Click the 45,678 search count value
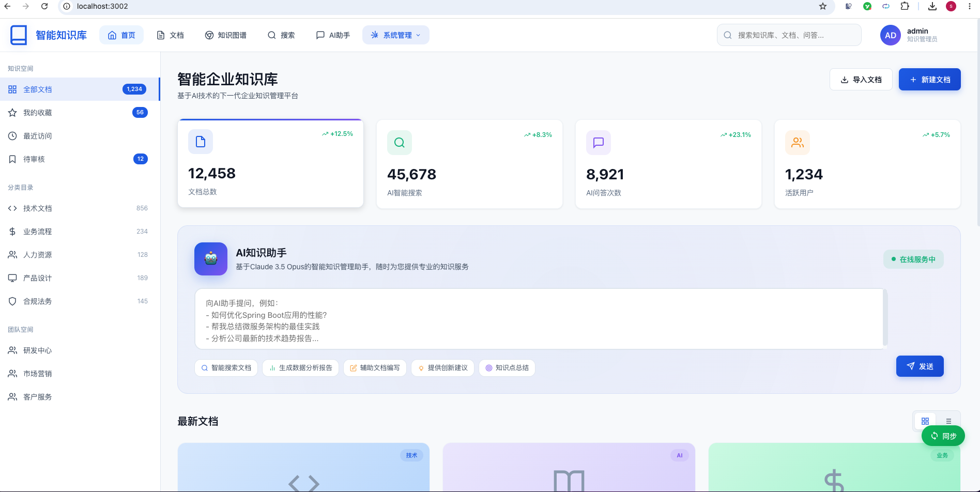The image size is (980, 492). (411, 174)
